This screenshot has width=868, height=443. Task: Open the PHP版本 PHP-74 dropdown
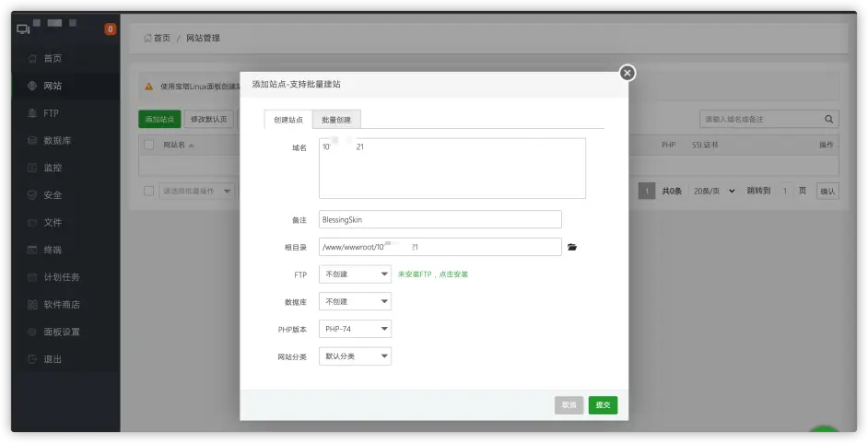point(355,329)
